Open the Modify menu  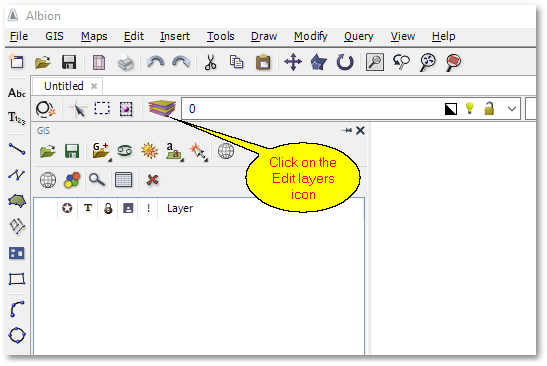pos(310,36)
